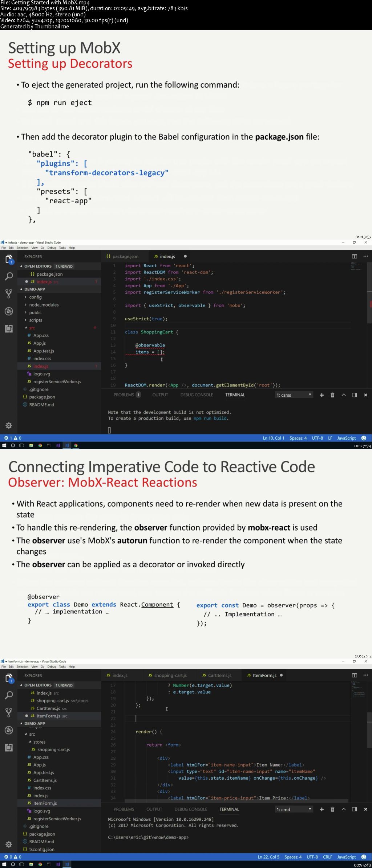
Task: Open Debug view in index.js VS Code window
Action: click(9, 311)
